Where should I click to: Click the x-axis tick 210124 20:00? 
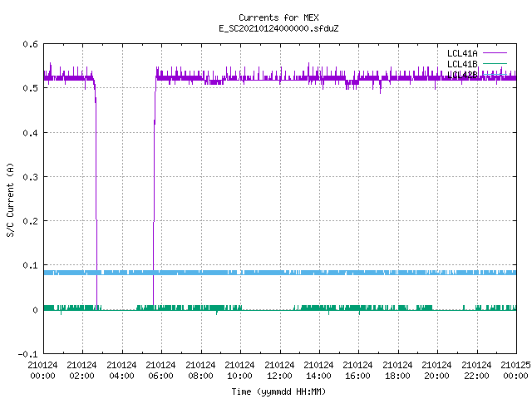tap(436, 371)
